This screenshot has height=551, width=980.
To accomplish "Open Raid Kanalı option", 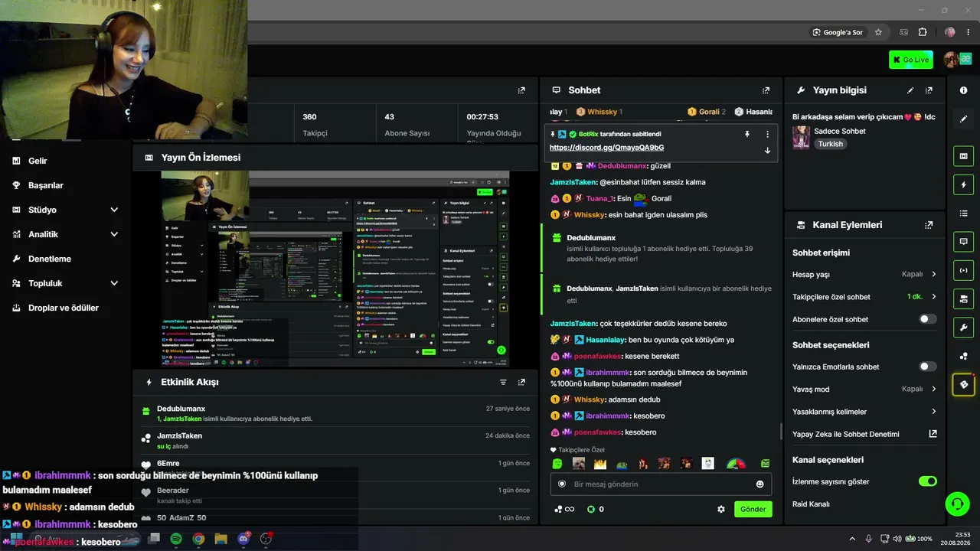I will (x=811, y=504).
